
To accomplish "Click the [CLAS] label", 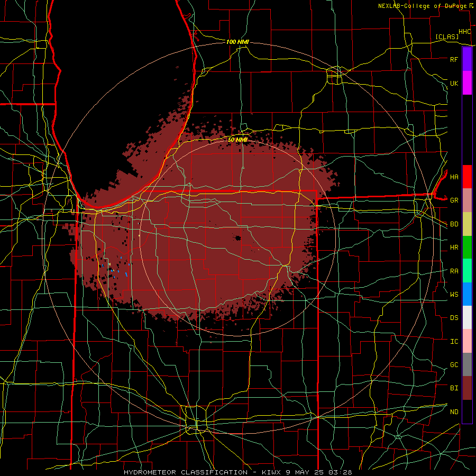I will (x=447, y=36).
